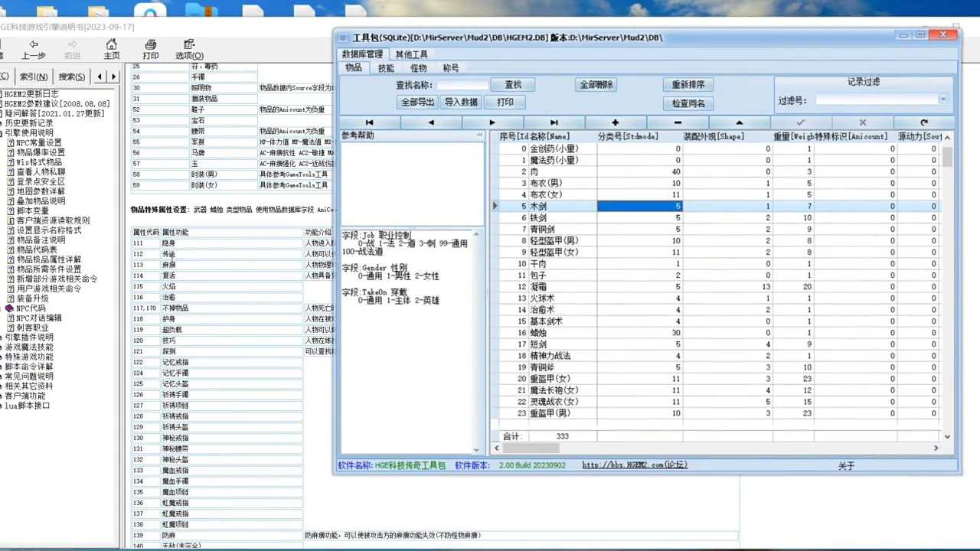The image size is (980, 551).
Task: Click the 全部导出 button
Action: point(418,102)
